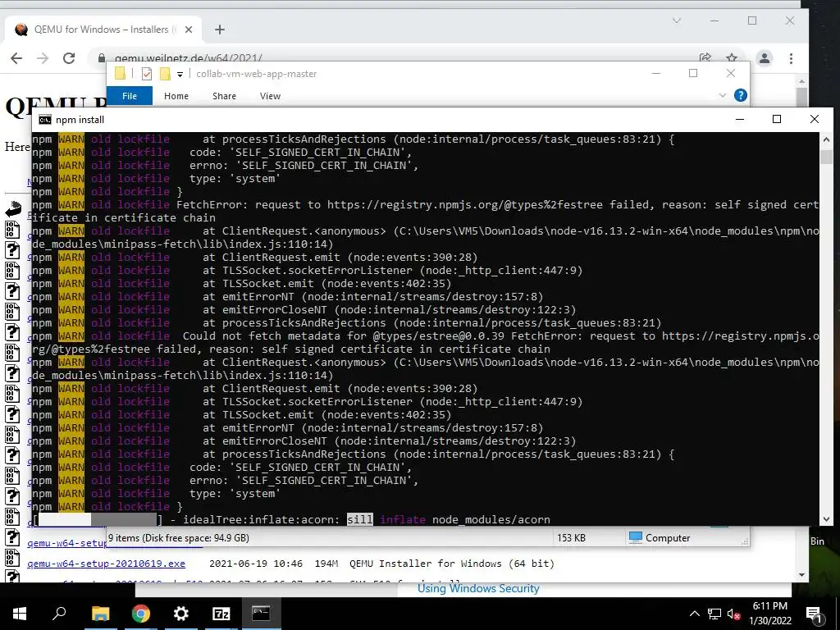Click the 153 KB status bar entry
The image size is (840, 630).
(571, 538)
